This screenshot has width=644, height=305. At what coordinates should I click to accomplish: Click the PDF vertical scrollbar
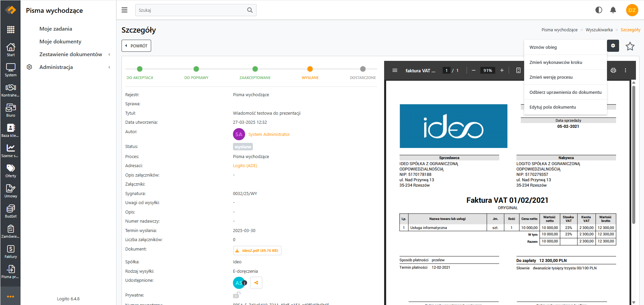pos(634,155)
